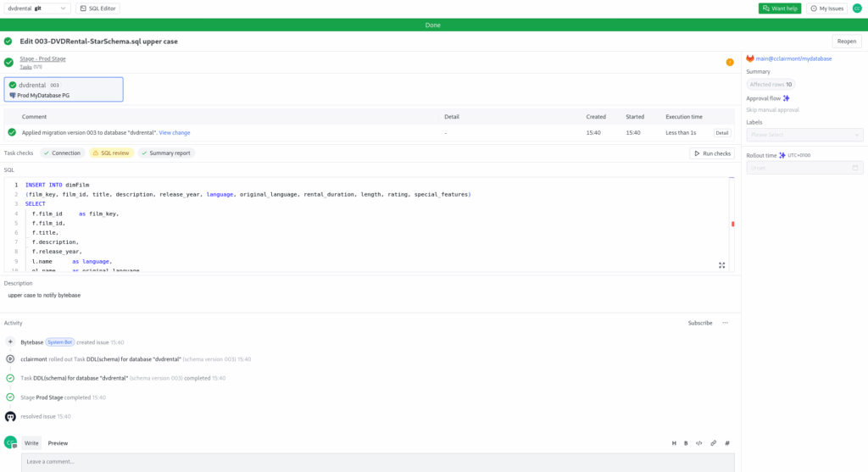Screen dimensions: 868x472
Task: Open the Connection task check
Action: (x=62, y=153)
